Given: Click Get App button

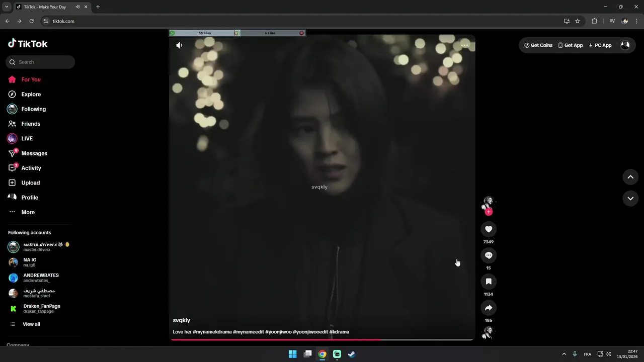Looking at the screenshot, I should coord(571,45).
